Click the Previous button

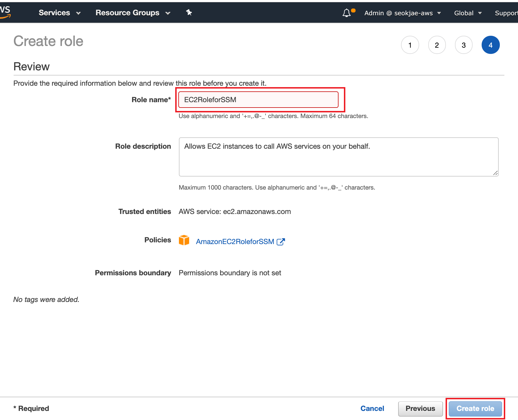coord(420,408)
